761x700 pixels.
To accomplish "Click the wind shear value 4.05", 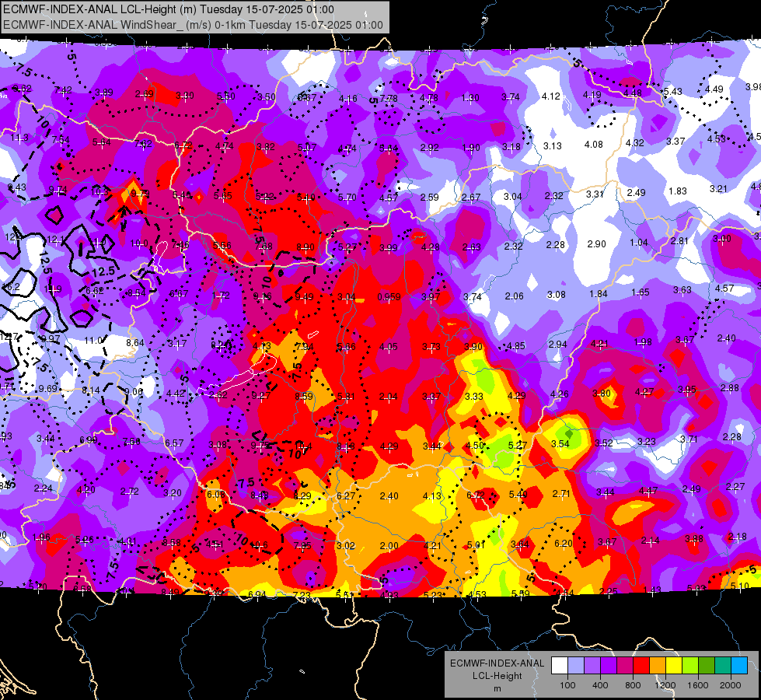I will (x=388, y=346).
